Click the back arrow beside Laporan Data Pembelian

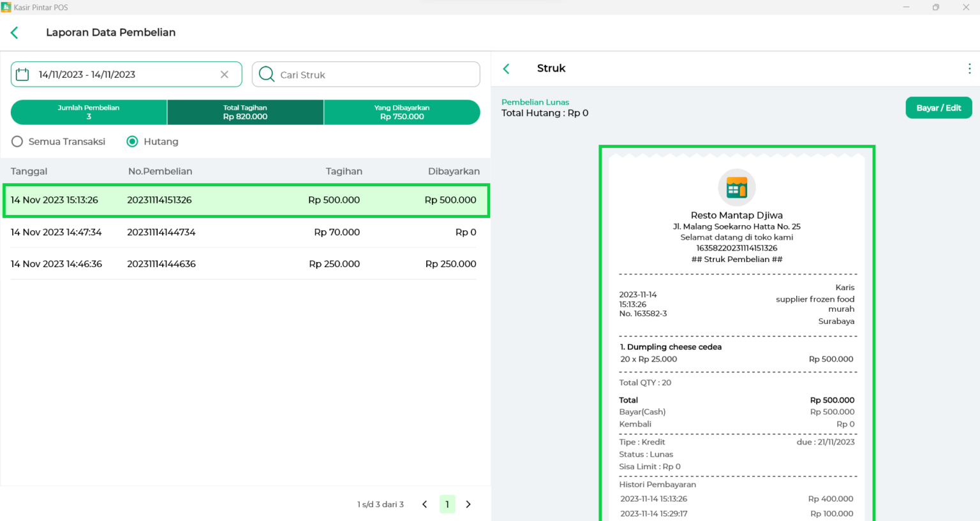coord(15,33)
